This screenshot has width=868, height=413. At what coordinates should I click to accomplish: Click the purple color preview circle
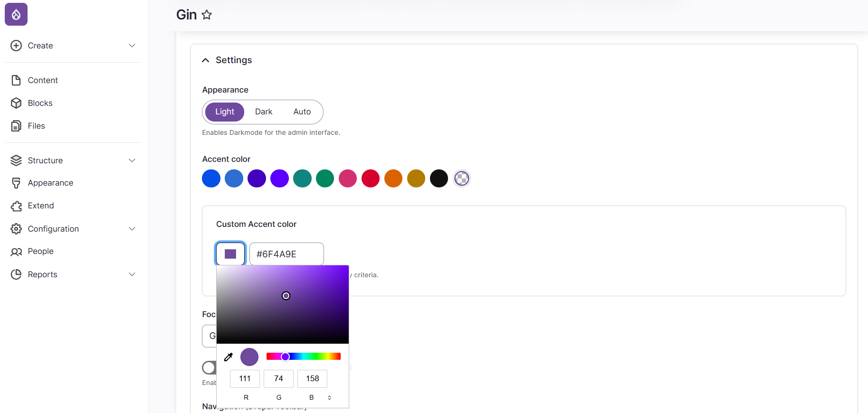pos(249,357)
